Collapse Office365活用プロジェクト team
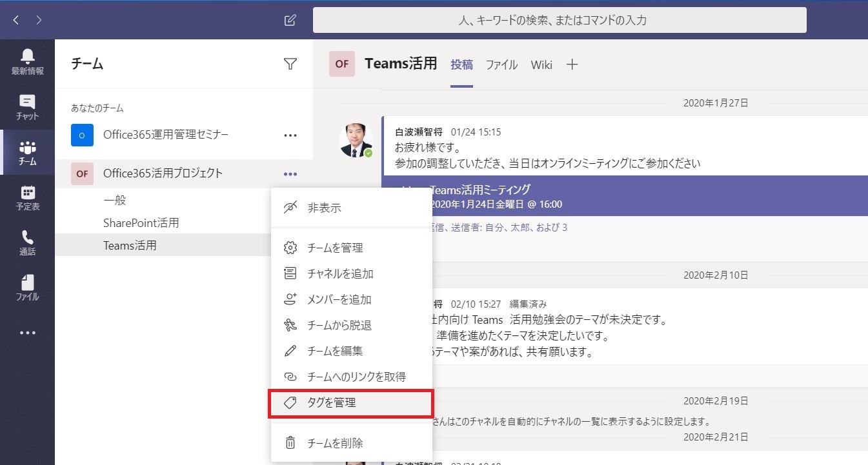The image size is (868, 465). 163,173
